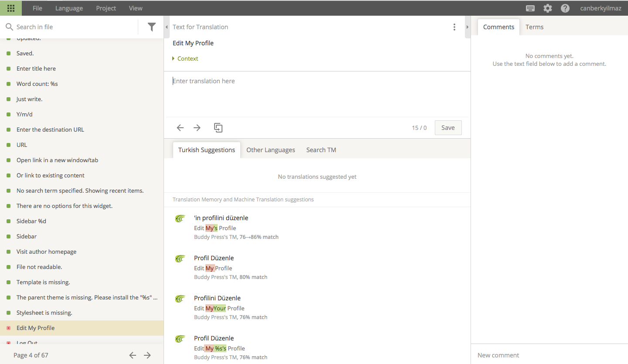Click TM icon beside 'Edit My %s's Profile' suggestion
This screenshot has width=628, height=364.
pos(180,339)
